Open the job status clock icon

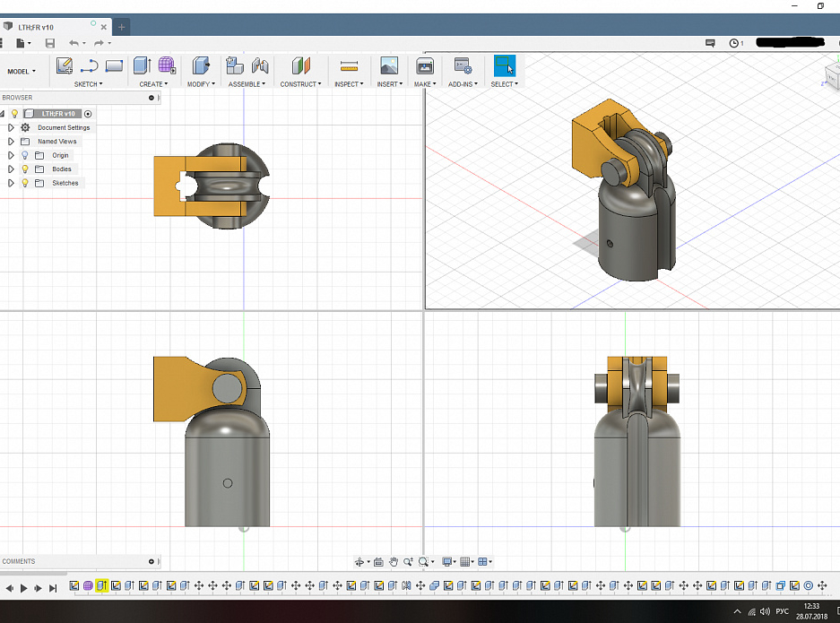point(734,42)
